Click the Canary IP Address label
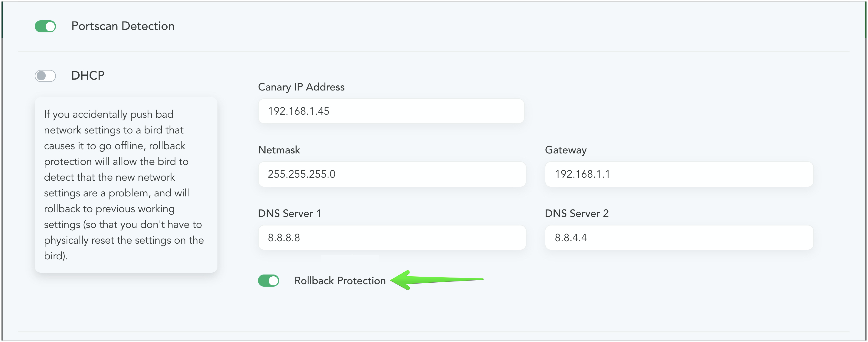868x342 pixels. click(301, 87)
